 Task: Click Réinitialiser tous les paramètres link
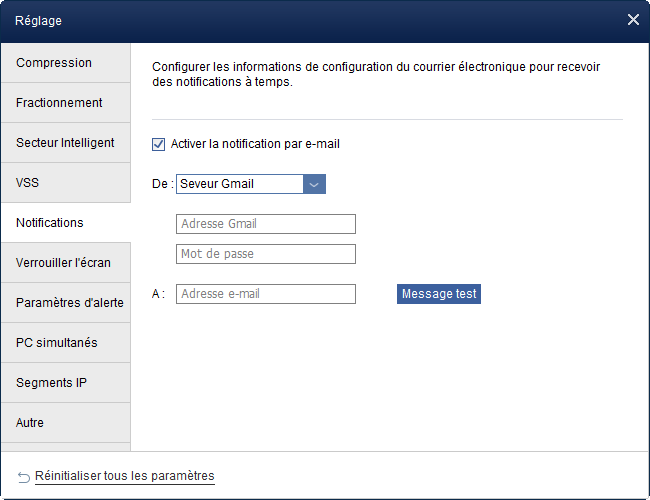(x=124, y=476)
